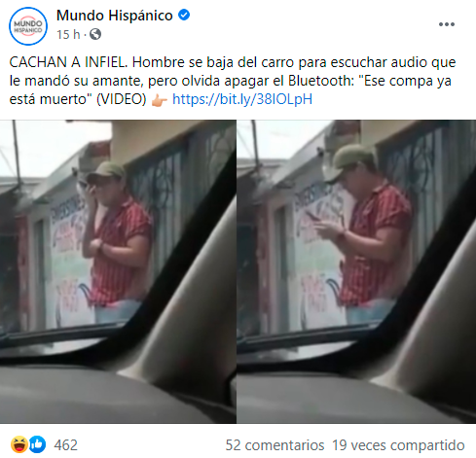476x458 pixels.
Task: Open the Mundo Hispánico profile picture
Action: click(28, 26)
